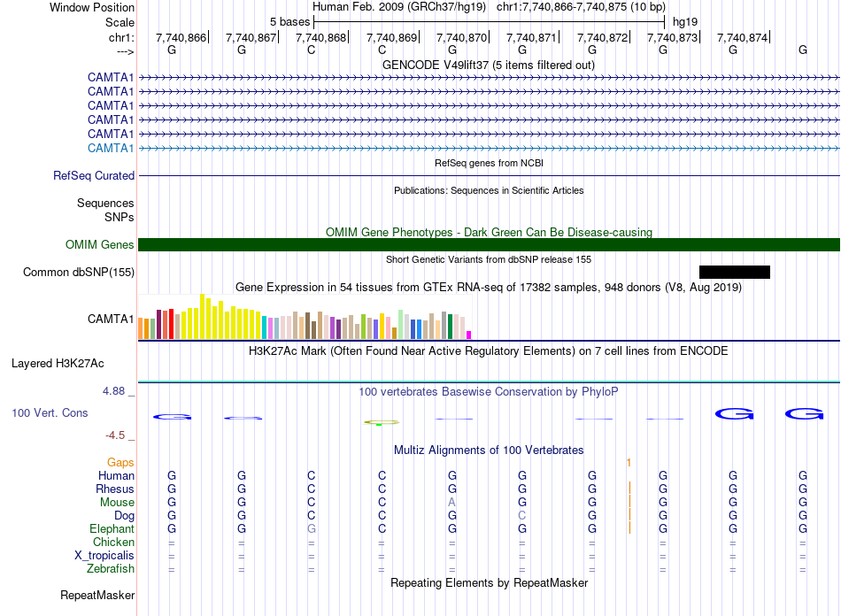Open the RefSeq Curated track label
The height and width of the screenshot is (616, 841).
(94, 176)
